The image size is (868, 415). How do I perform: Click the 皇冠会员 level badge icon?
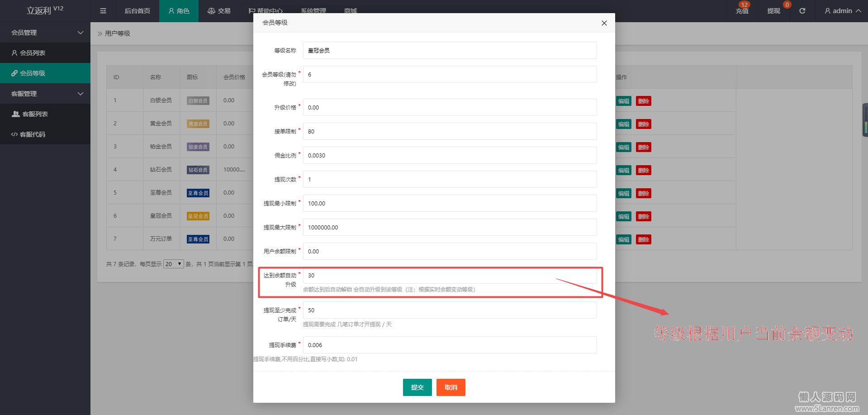point(198,216)
